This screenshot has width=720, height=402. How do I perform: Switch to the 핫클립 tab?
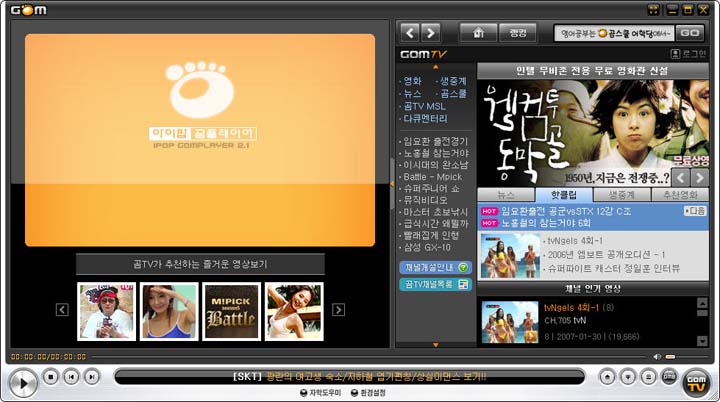(564, 195)
